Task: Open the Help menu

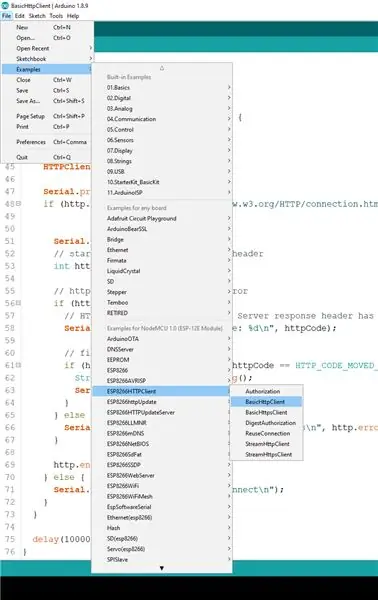Action: [x=73, y=16]
